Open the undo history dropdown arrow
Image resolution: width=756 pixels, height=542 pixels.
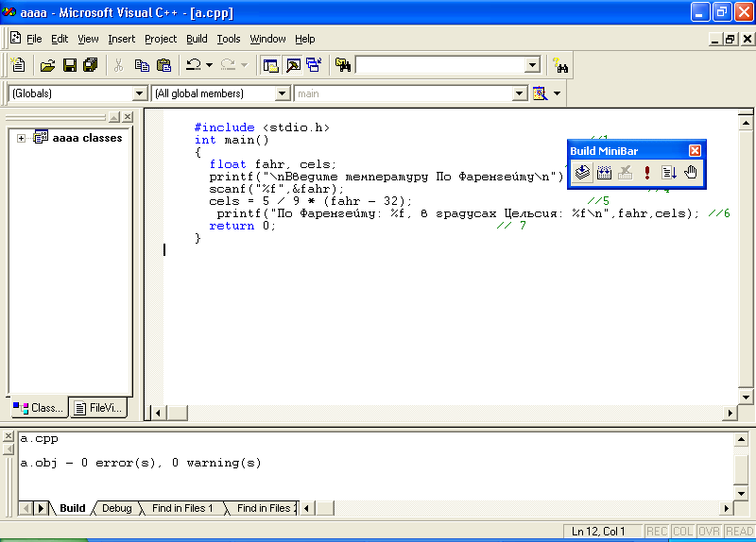[209, 65]
